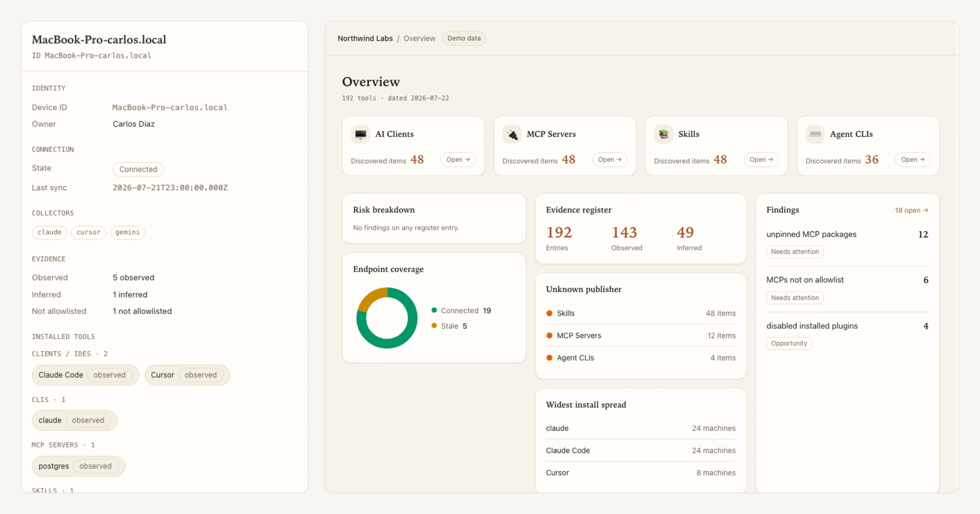Select the claude collector chip
Viewport: 980px width, 514px height.
[x=49, y=232]
